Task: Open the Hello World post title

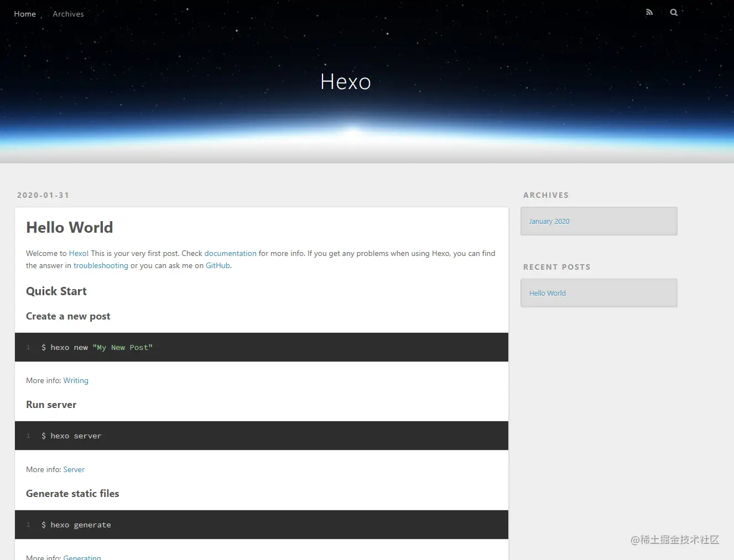Action: click(x=70, y=227)
